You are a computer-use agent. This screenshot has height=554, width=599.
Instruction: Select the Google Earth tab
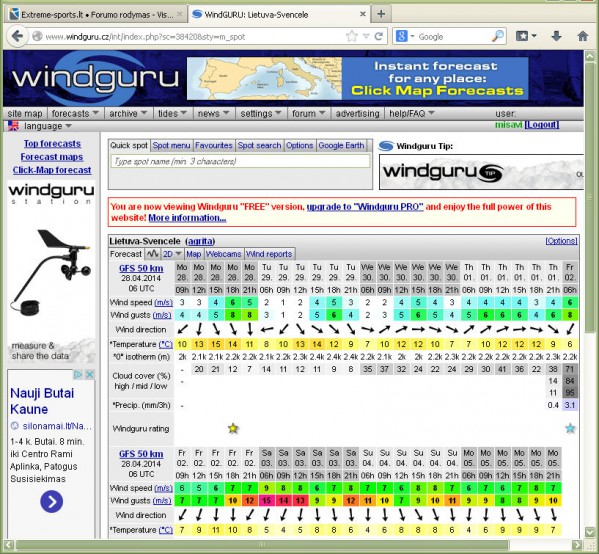(x=341, y=146)
